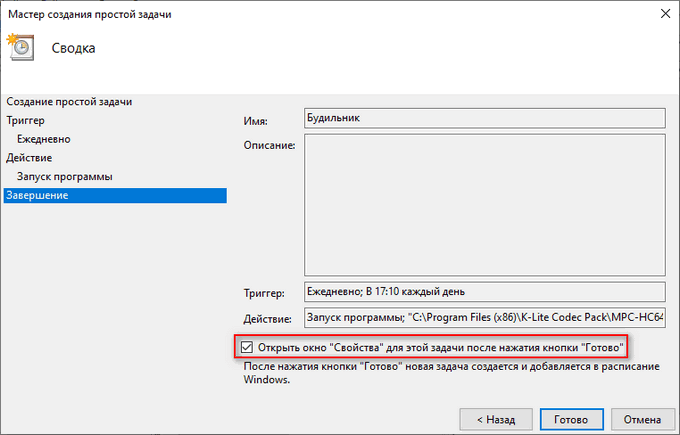Click the trigger field "Ежедневно; В 17:10"
The width and height of the screenshot is (680, 435).
(x=484, y=293)
